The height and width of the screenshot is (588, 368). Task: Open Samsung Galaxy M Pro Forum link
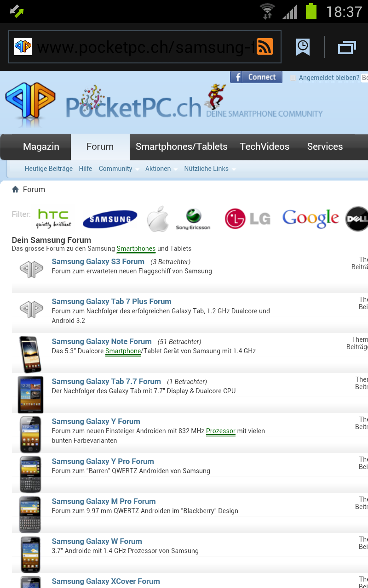pos(103,501)
